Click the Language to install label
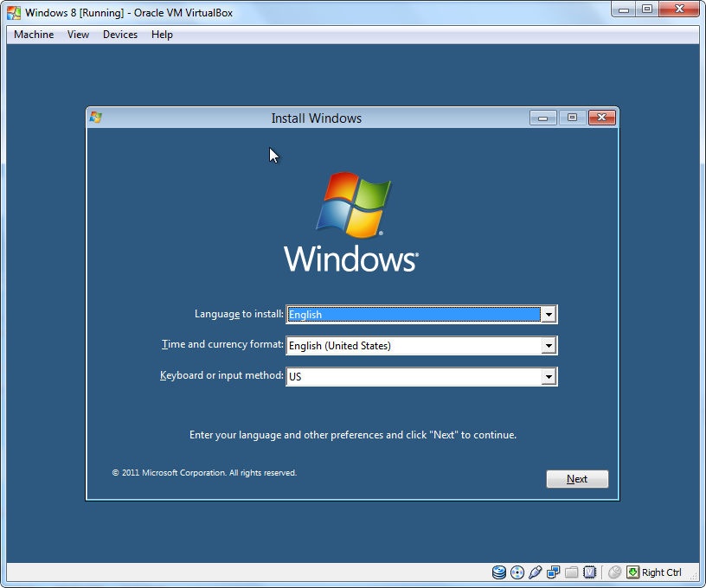706x588 pixels. pos(239,314)
